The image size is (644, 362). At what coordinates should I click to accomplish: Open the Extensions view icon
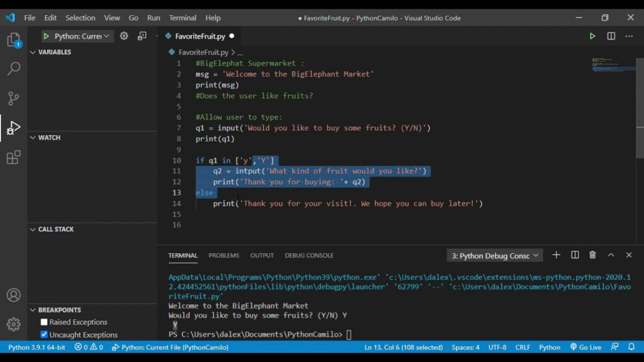point(14,157)
